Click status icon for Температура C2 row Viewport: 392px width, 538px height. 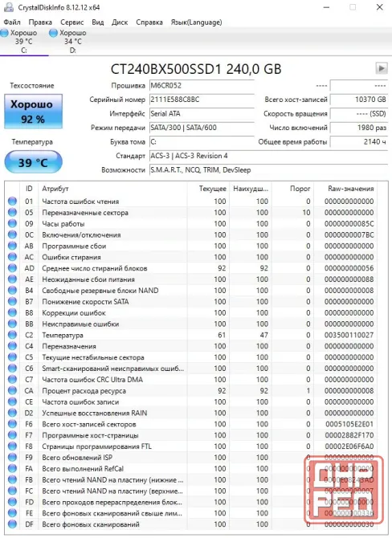pos(12,335)
